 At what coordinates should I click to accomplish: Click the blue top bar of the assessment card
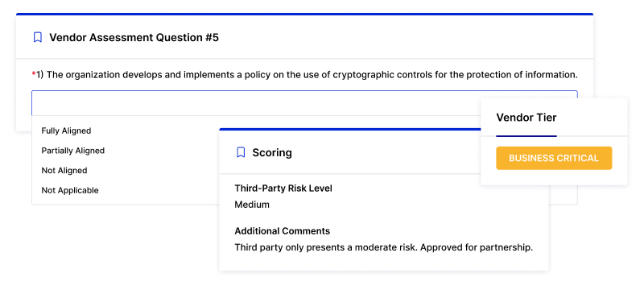(305, 14)
